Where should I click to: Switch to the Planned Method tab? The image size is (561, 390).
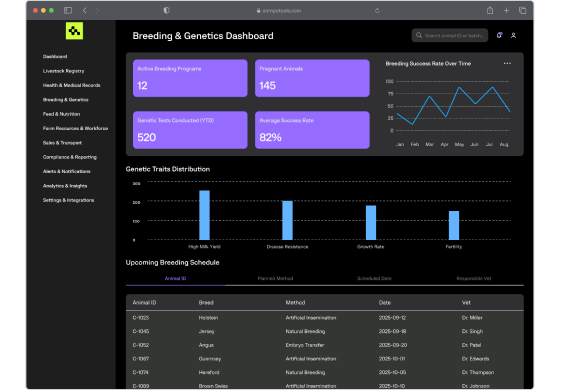tap(275, 278)
